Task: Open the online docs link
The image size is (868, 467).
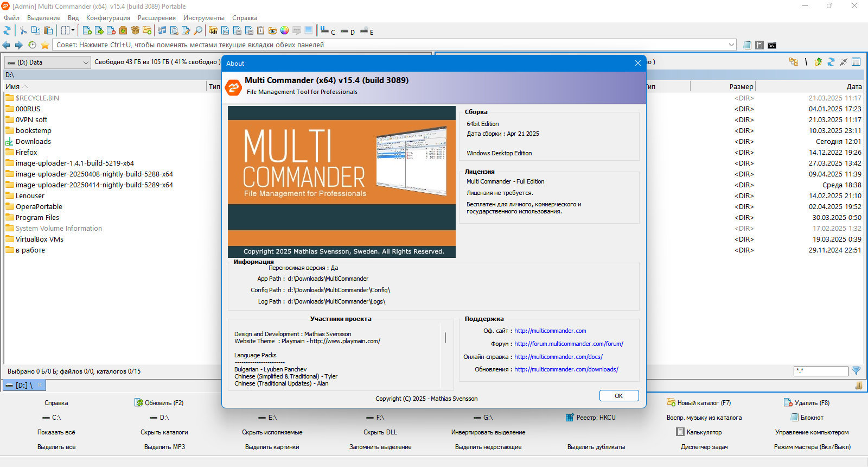Action: [x=558, y=357]
